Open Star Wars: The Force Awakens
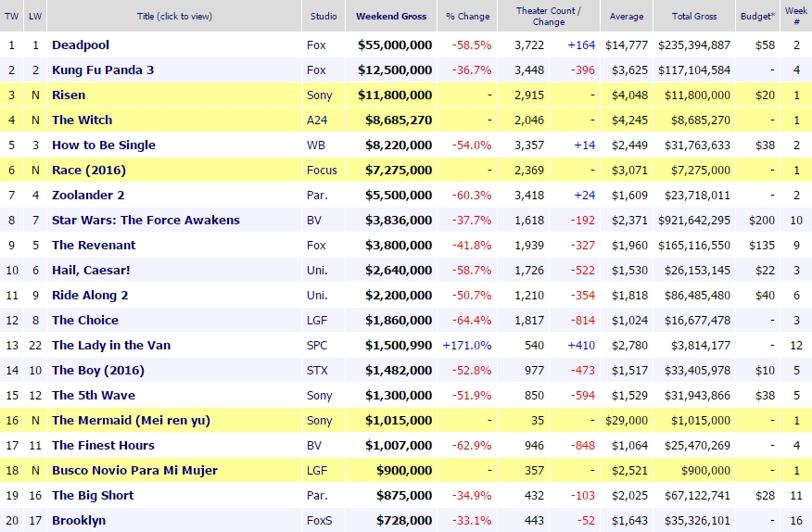 click(x=146, y=221)
